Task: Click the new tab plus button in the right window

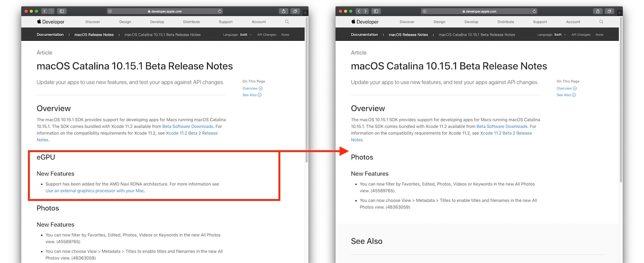Action: coord(619,12)
